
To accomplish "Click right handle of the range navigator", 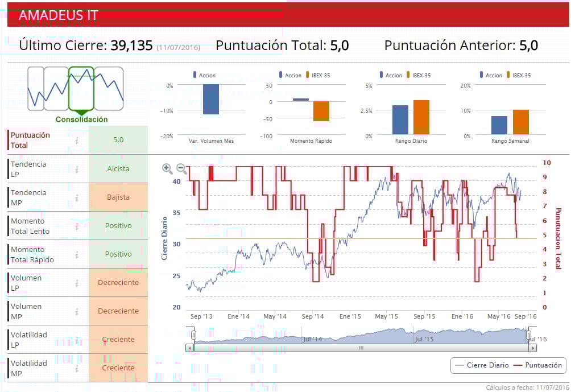I will [x=528, y=335].
